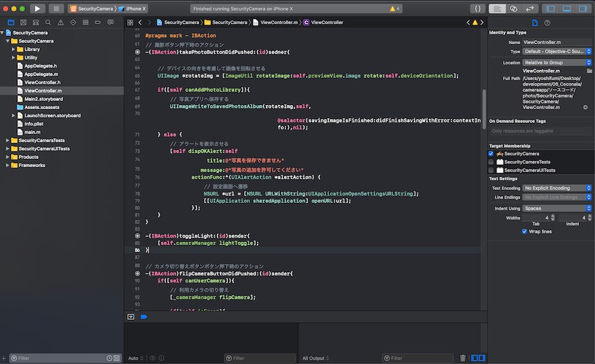Image resolution: width=595 pixels, height=364 pixels.
Task: Expand the Utility group
Action: click(x=13, y=57)
